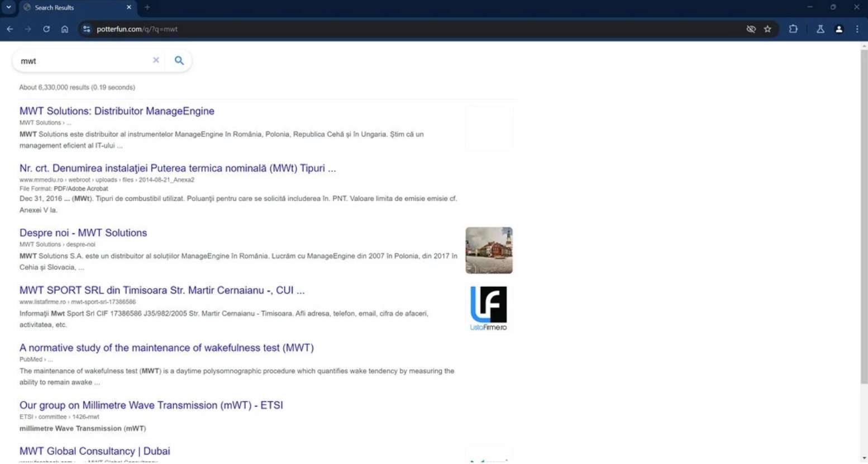This screenshot has height=464, width=868.
Task: Click the browser forward arrow icon
Action: 28,29
